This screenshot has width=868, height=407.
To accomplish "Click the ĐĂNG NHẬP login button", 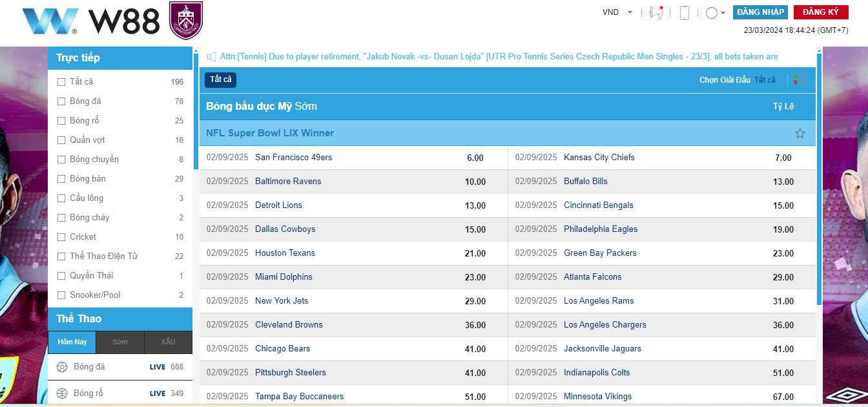I will point(760,12).
